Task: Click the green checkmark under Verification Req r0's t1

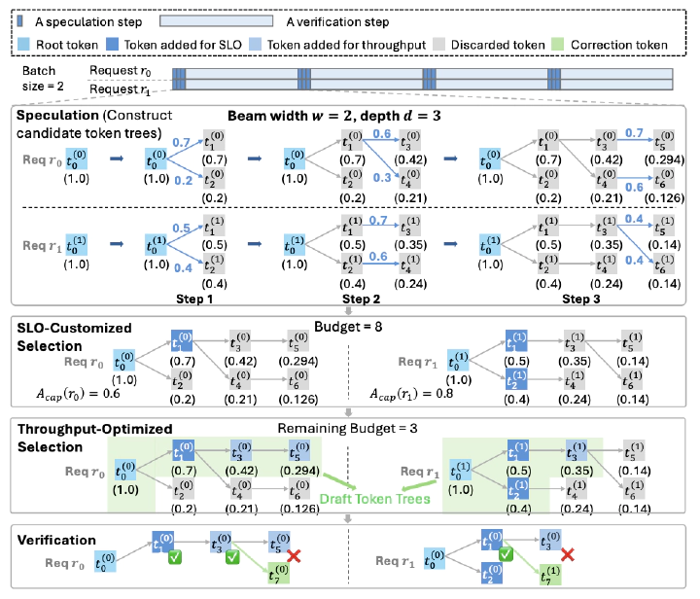Action: coord(175,557)
